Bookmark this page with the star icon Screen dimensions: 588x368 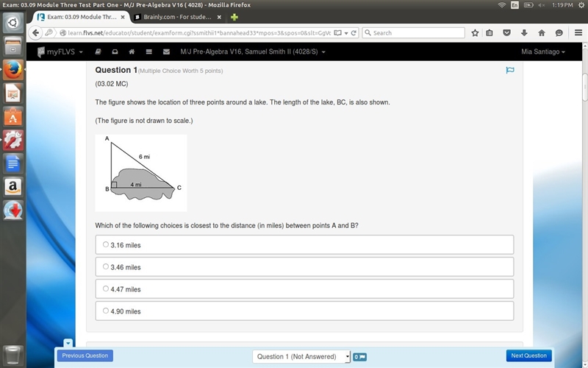tap(475, 33)
